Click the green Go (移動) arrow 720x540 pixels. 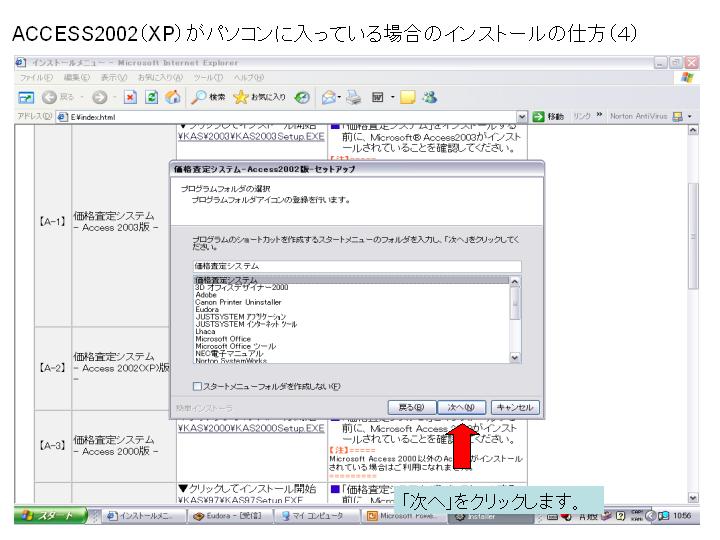538,117
